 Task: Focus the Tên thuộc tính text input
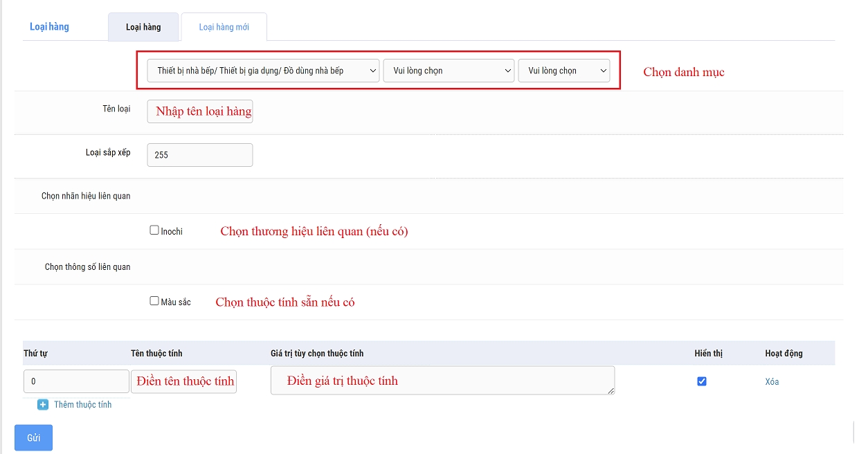[x=183, y=381]
